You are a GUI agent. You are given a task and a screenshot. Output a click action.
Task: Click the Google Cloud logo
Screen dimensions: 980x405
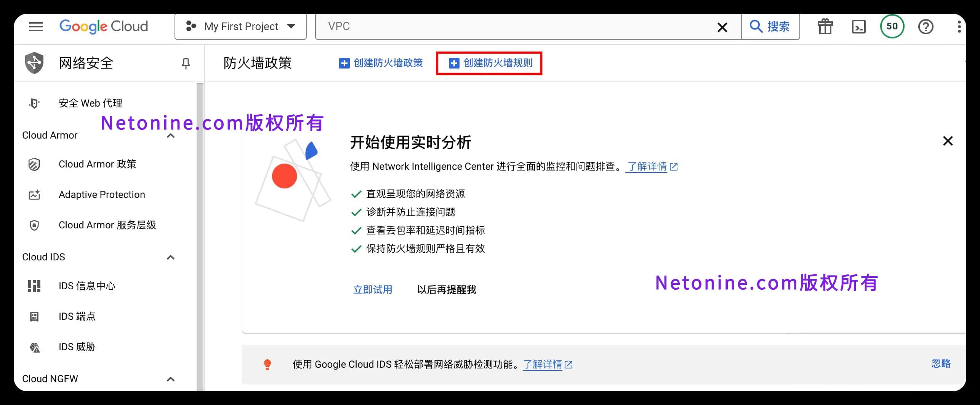[x=104, y=26]
